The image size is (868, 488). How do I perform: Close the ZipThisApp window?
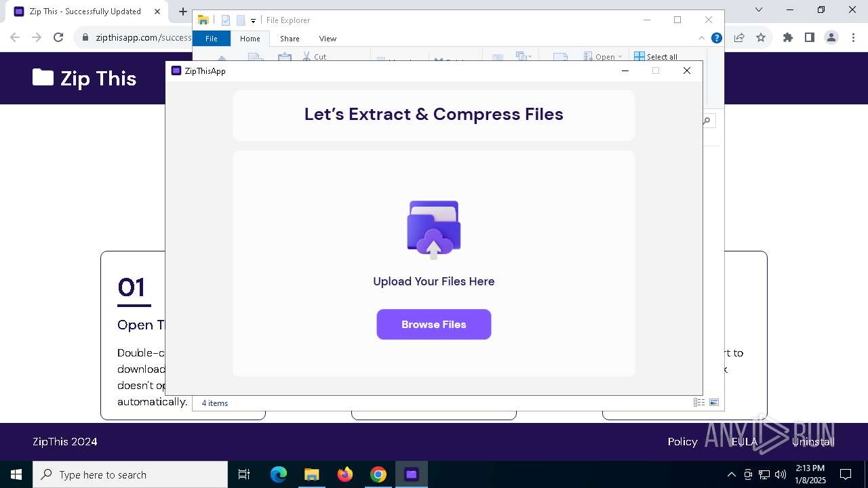[687, 70]
